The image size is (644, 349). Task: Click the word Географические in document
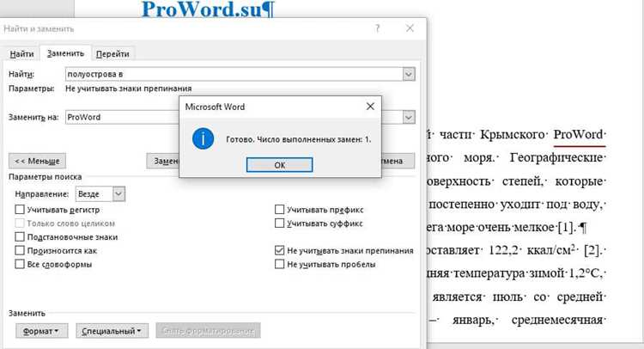coord(556,158)
